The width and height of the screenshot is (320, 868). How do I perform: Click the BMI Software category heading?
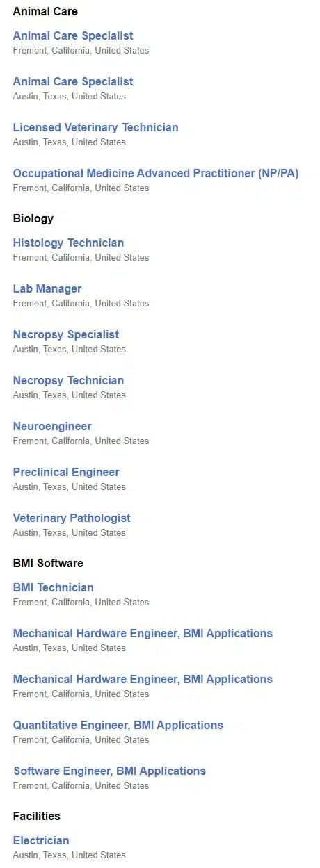click(48, 563)
